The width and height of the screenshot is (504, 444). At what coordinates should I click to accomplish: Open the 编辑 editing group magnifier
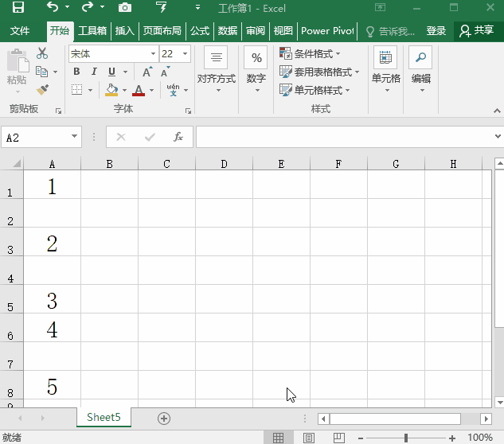tap(420, 70)
